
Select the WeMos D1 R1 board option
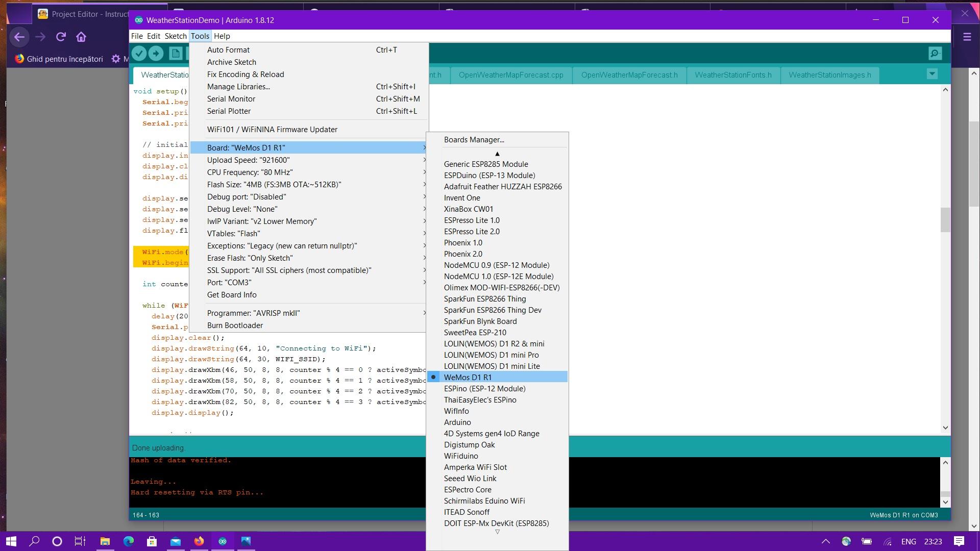click(x=497, y=377)
